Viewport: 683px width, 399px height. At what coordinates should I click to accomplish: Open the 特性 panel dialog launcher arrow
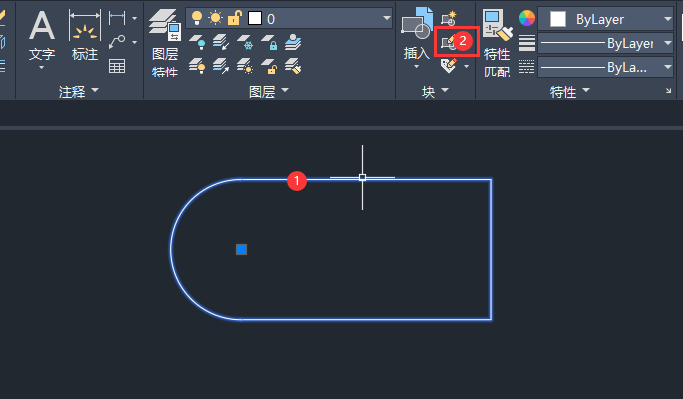tap(668, 91)
